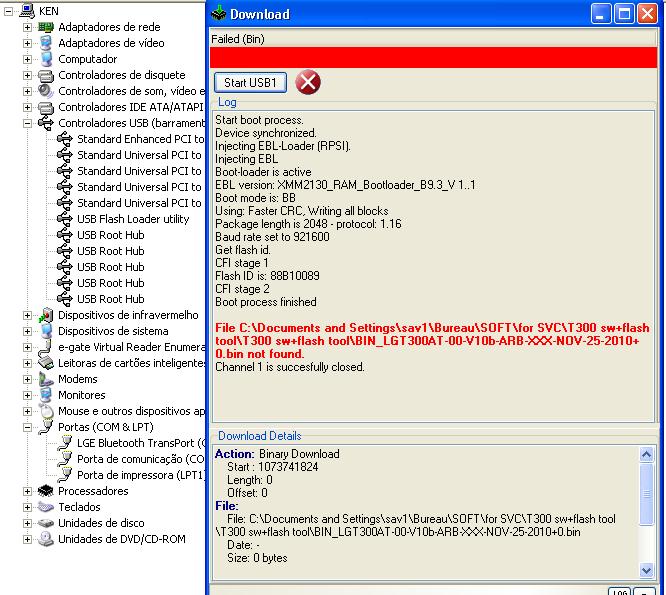Expand the Modems tree node
Image resolution: width=666 pixels, height=595 pixels.
28,379
